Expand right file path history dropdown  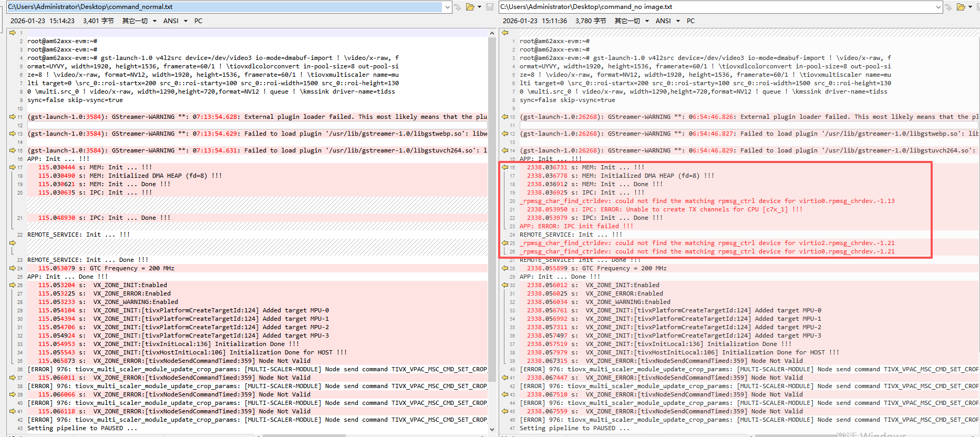coord(938,7)
